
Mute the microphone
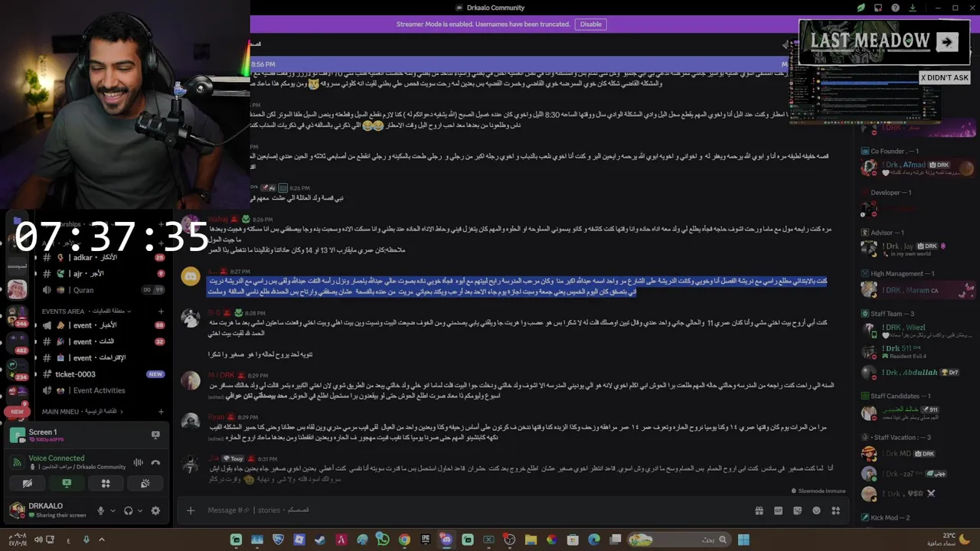(x=100, y=510)
